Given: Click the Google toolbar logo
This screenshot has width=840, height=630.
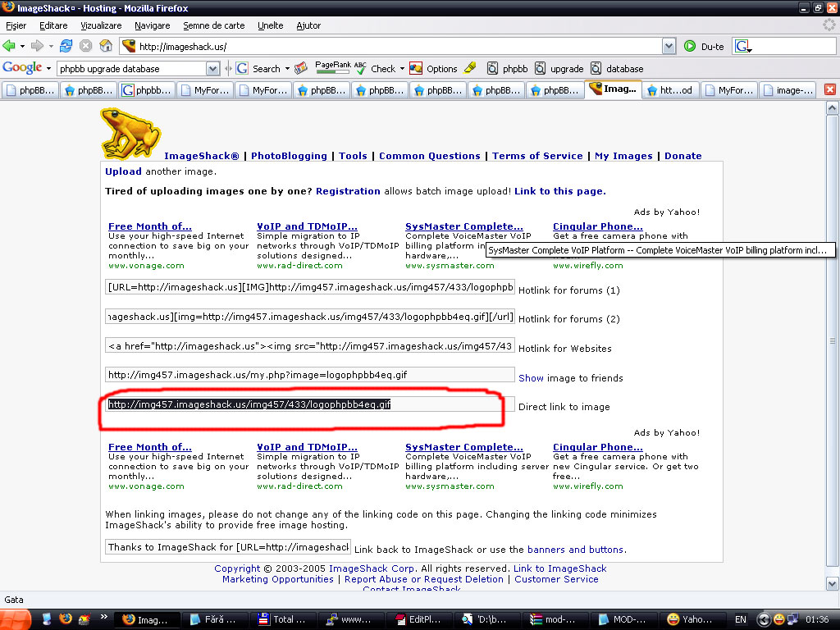Looking at the screenshot, I should click(x=22, y=68).
